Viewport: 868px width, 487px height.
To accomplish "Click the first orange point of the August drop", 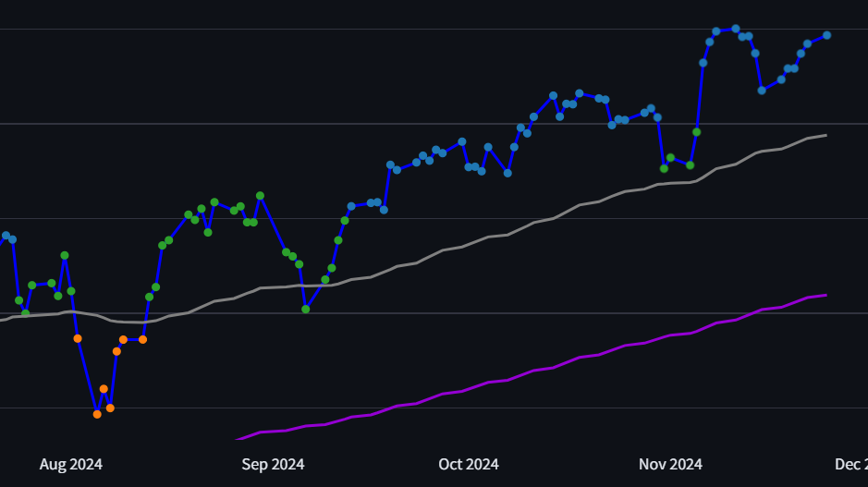I will [x=78, y=338].
